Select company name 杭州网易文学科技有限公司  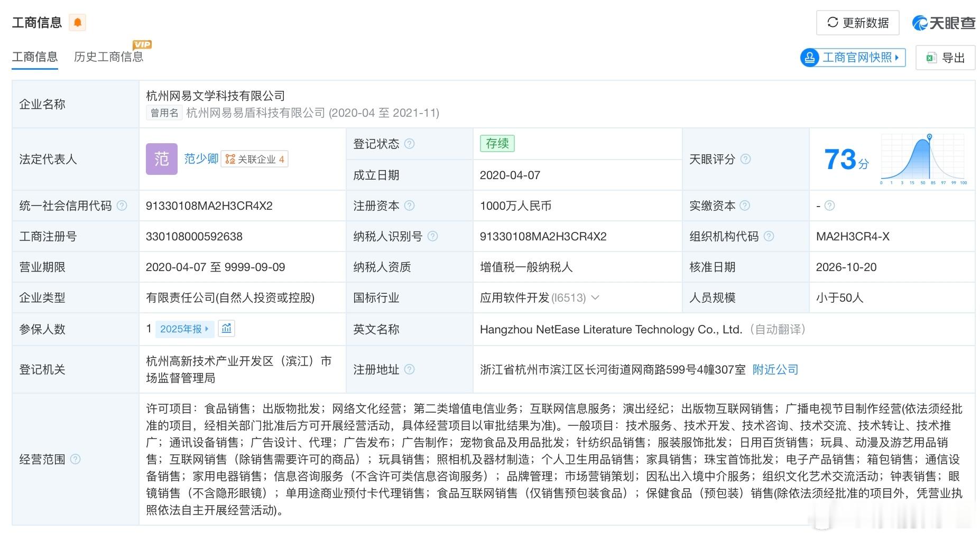(215, 96)
